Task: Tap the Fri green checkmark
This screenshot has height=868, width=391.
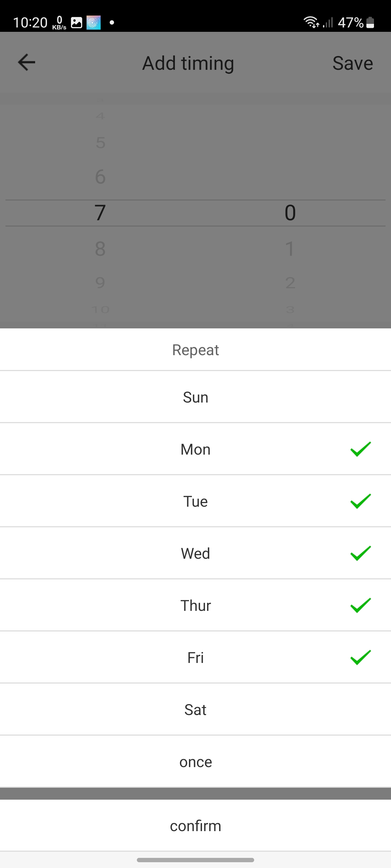Action: pos(361,658)
